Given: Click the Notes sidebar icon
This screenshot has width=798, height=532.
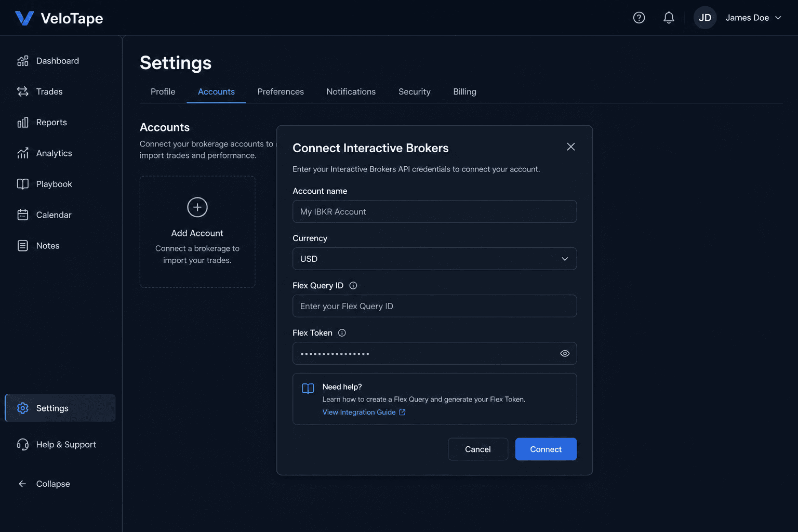Looking at the screenshot, I should (23, 246).
